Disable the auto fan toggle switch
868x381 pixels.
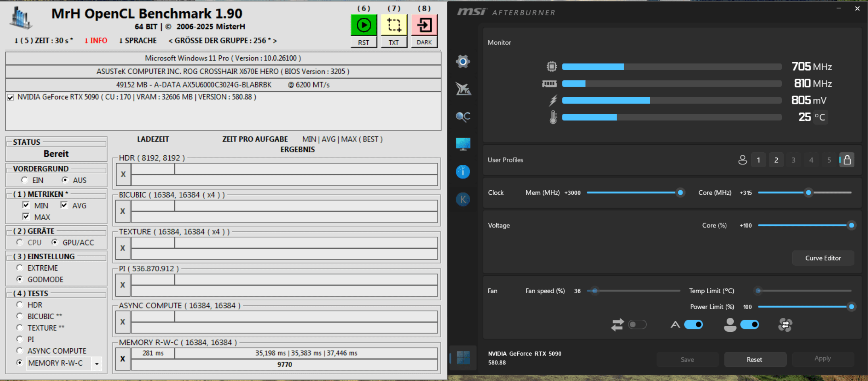click(693, 325)
